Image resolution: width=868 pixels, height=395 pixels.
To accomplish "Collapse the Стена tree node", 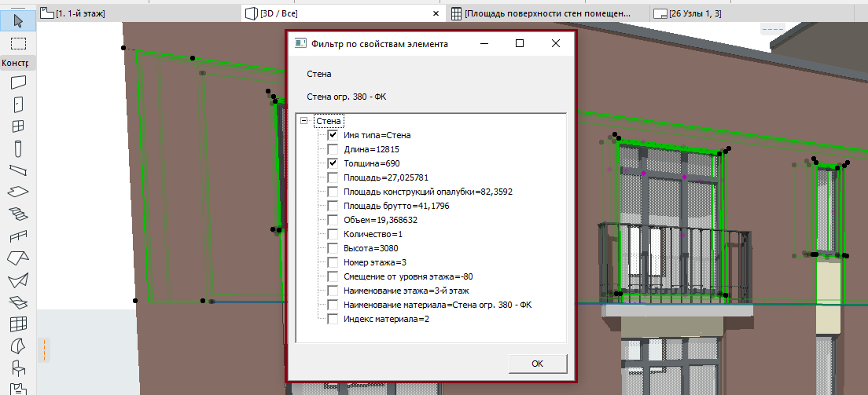I will click(303, 121).
